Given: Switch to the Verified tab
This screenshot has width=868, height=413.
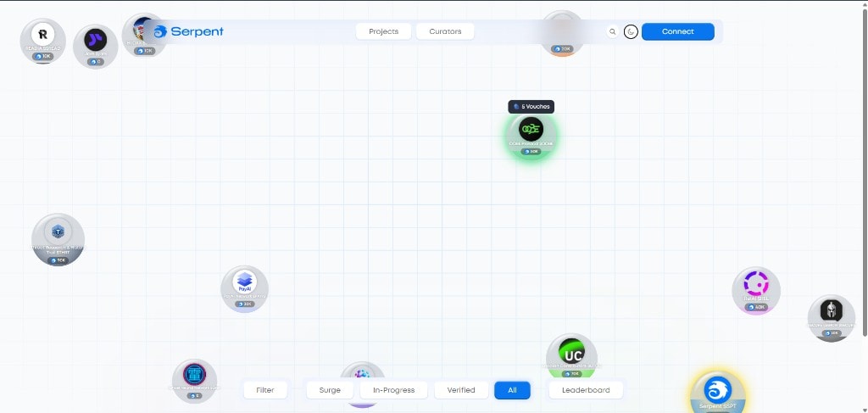Looking at the screenshot, I should (x=461, y=390).
